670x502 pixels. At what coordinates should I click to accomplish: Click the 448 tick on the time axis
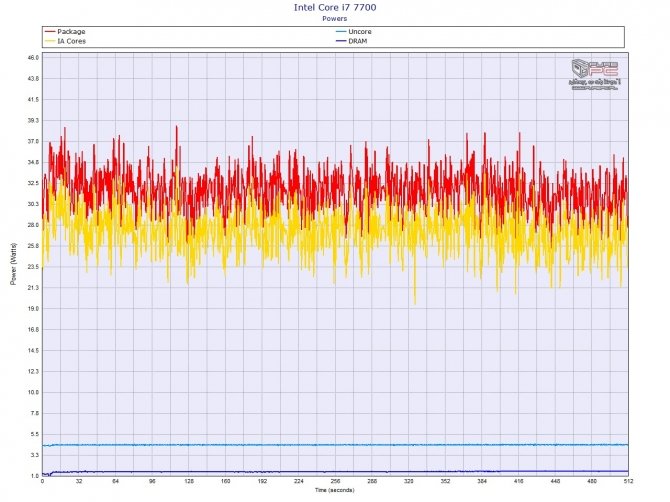(555, 481)
